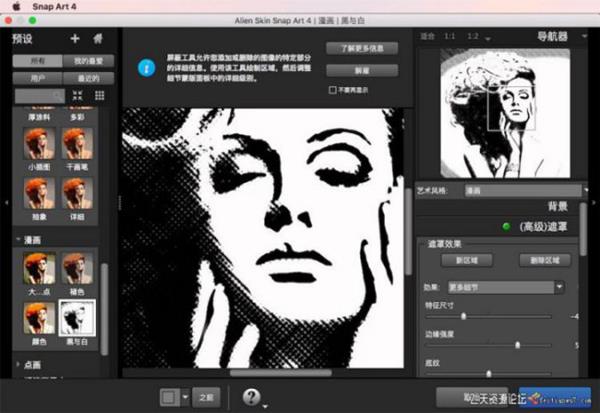Click the plus icon to add a preset
The image size is (600, 413).
tap(74, 38)
